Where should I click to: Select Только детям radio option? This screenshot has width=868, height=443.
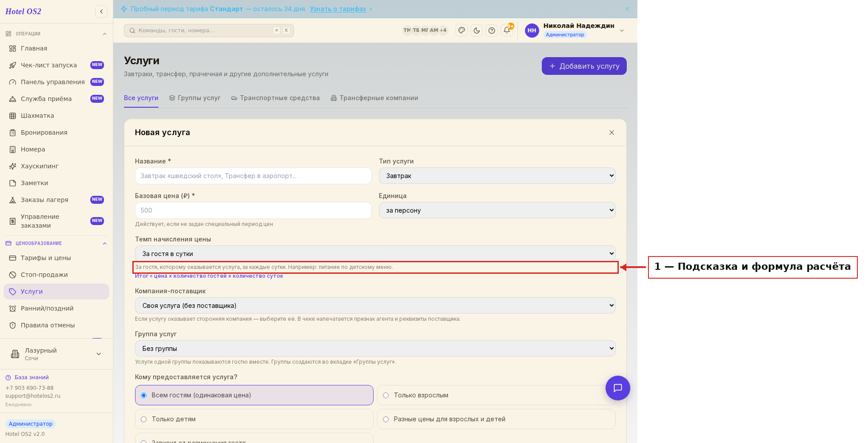point(254,419)
